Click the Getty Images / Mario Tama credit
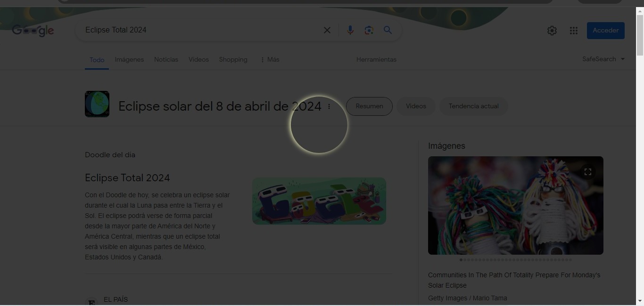 [468, 298]
